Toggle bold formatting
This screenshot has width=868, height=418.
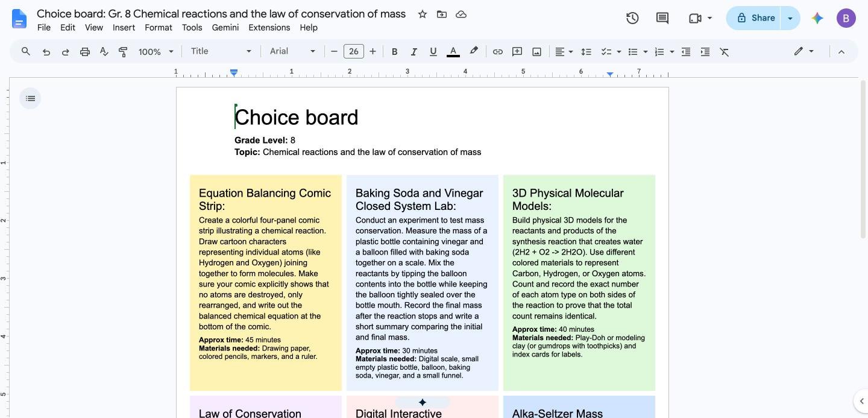point(395,52)
